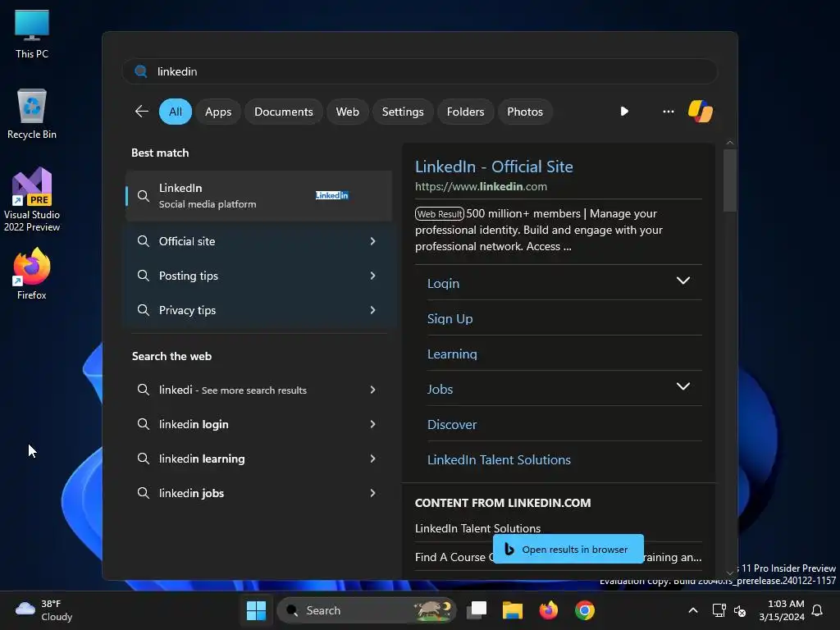Go back using the search panel arrow

click(x=141, y=112)
